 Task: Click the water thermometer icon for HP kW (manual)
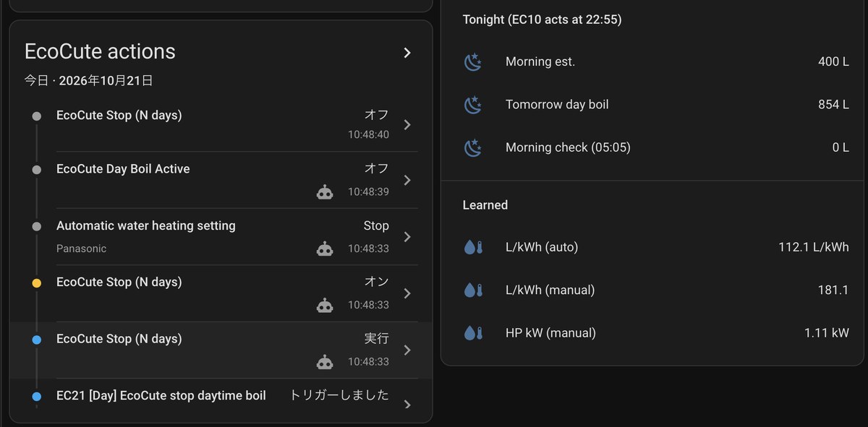click(x=472, y=333)
